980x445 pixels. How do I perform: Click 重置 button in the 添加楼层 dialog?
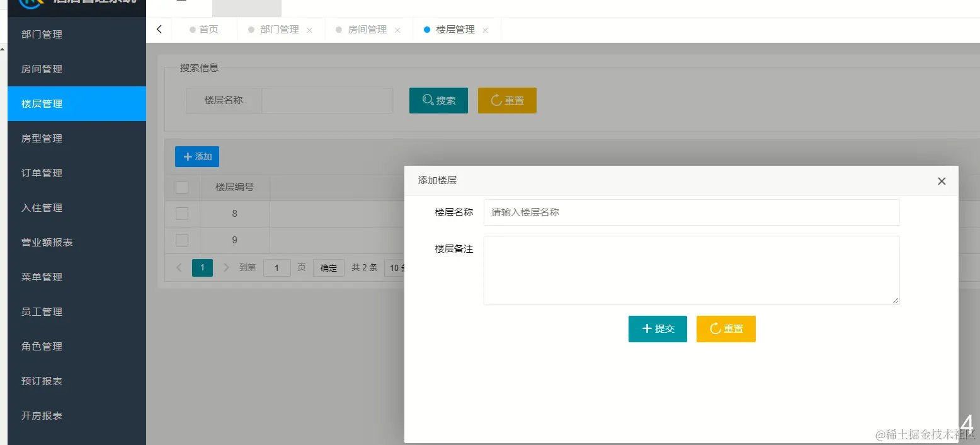tap(726, 329)
